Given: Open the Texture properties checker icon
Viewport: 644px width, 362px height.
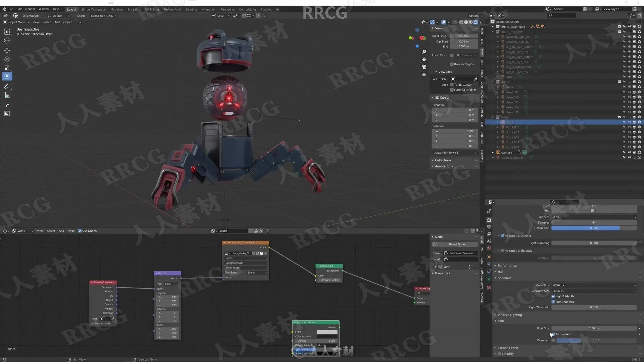Looking at the screenshot, I should click(489, 288).
